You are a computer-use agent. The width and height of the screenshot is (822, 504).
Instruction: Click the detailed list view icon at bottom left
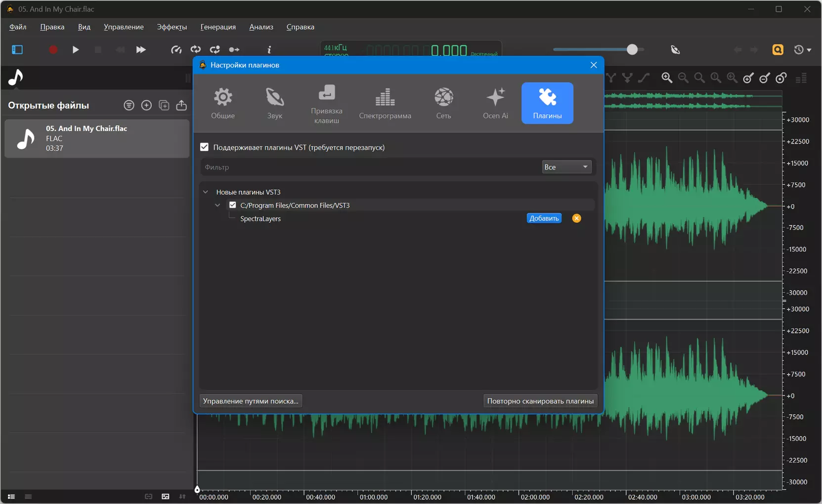[x=11, y=497]
